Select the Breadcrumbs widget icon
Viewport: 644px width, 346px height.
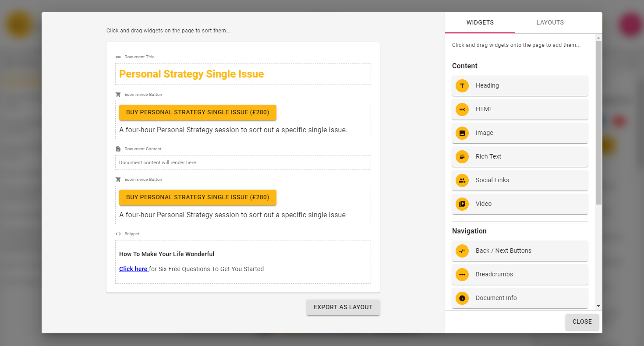pyautogui.click(x=462, y=275)
